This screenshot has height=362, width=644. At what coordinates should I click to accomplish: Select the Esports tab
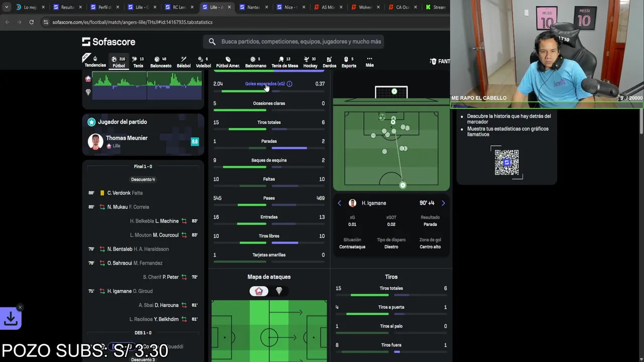pos(349,62)
